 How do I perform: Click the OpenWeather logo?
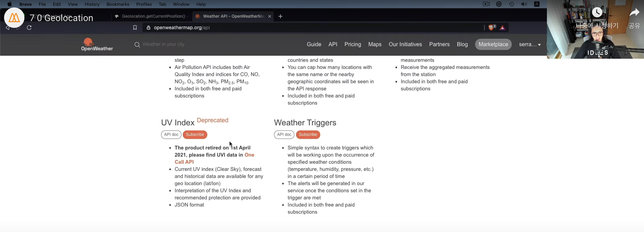pyautogui.click(x=97, y=44)
